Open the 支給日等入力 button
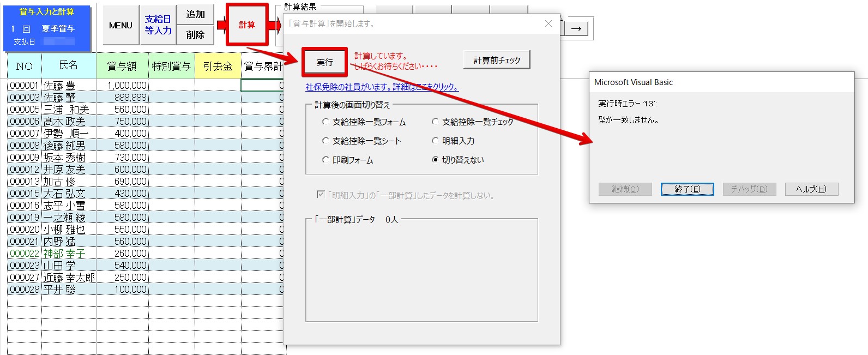Screen dimensions: 868x355 tap(158, 25)
